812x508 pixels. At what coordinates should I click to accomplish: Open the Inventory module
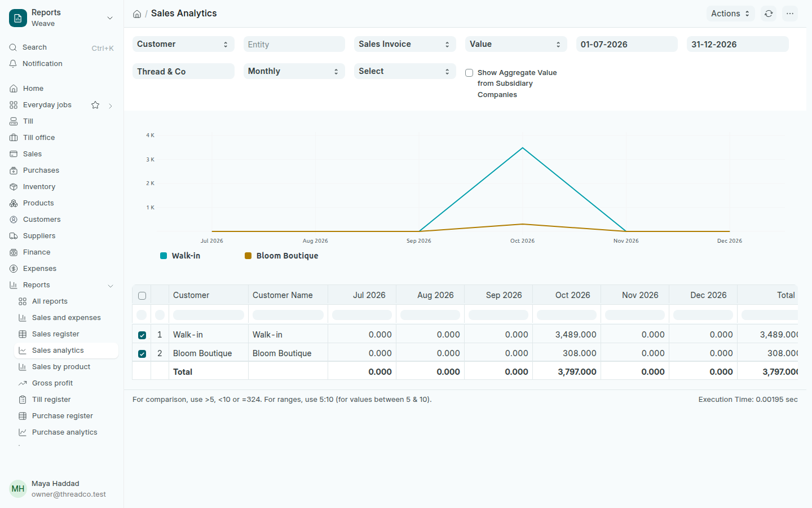click(x=61, y=187)
